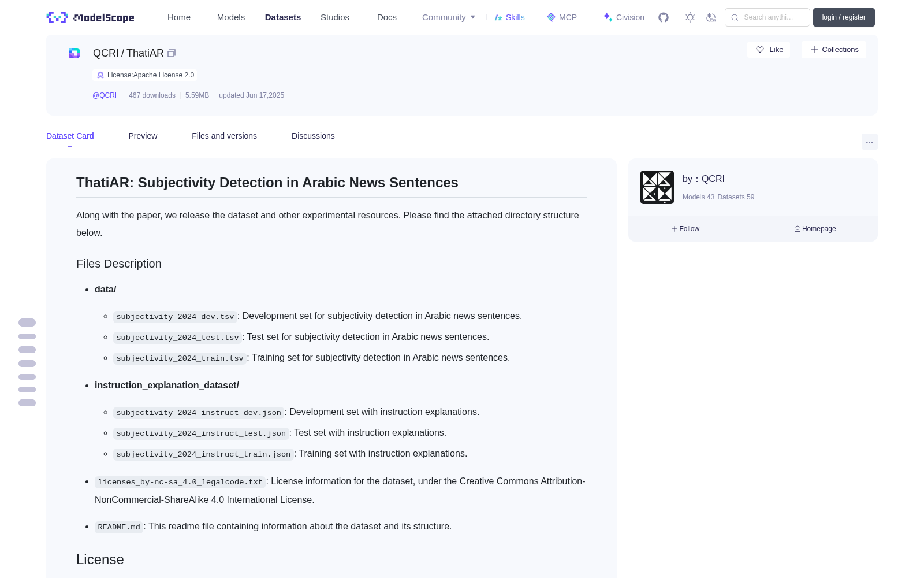Click 'subjectivity_2024_instruct_test.json' file name
The width and height of the screenshot is (924, 578).
pos(201,433)
